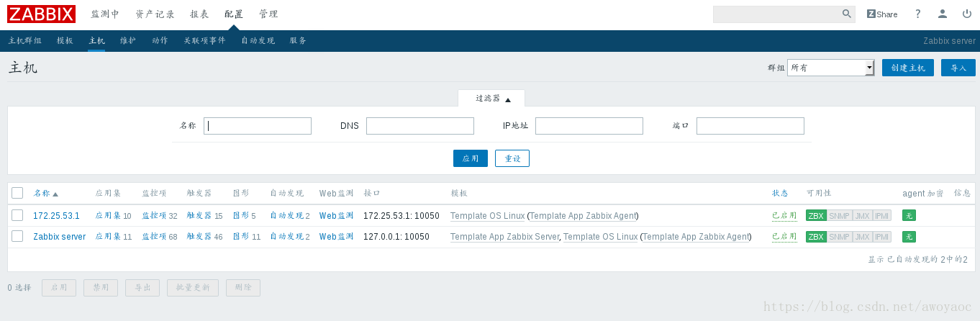
Task: Open Template App Zabbix Server link
Action: pos(505,237)
